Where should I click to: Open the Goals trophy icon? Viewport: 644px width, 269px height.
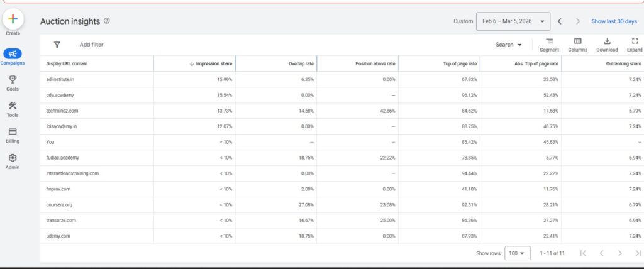pos(13,80)
